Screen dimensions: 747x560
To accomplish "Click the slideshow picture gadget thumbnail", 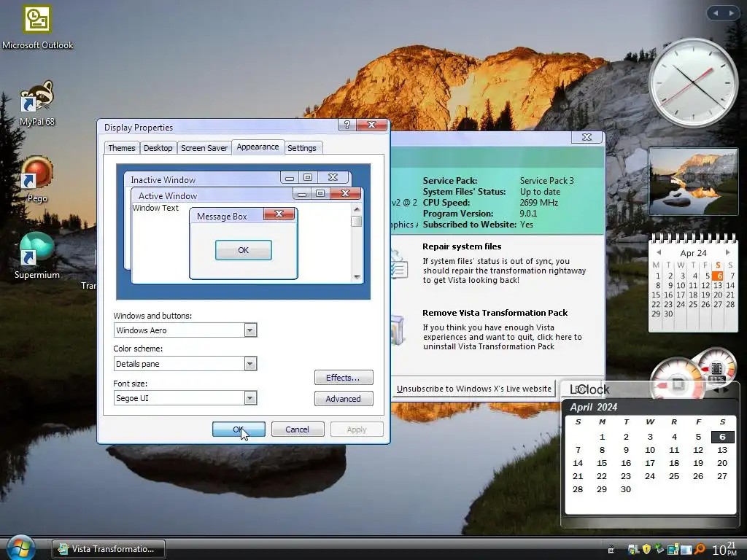I will click(x=693, y=182).
